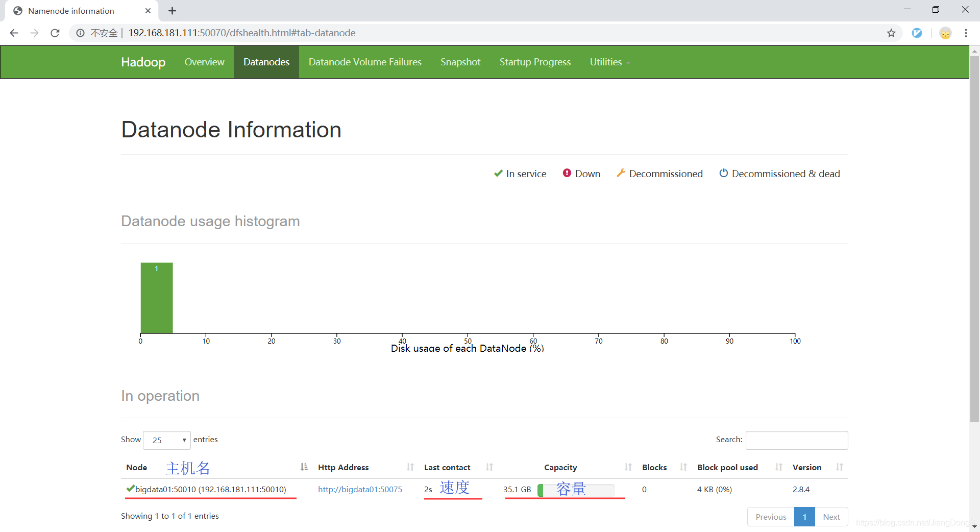Sort table by Block pool used icon
The height and width of the screenshot is (532, 980).
pos(779,467)
